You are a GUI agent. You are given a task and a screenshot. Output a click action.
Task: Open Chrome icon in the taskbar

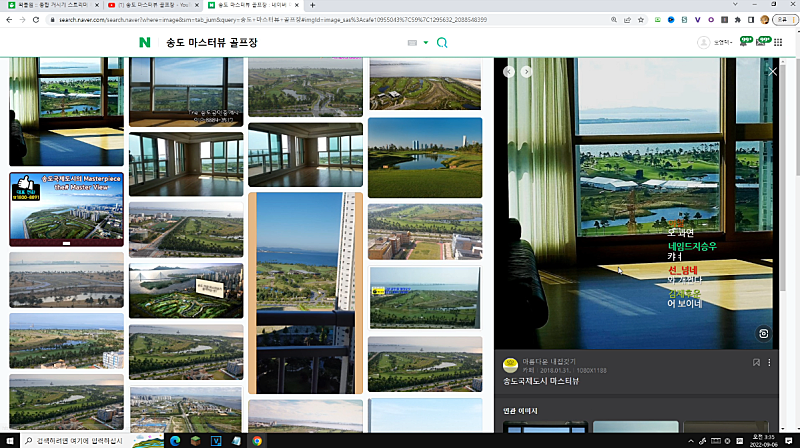pos(257,440)
